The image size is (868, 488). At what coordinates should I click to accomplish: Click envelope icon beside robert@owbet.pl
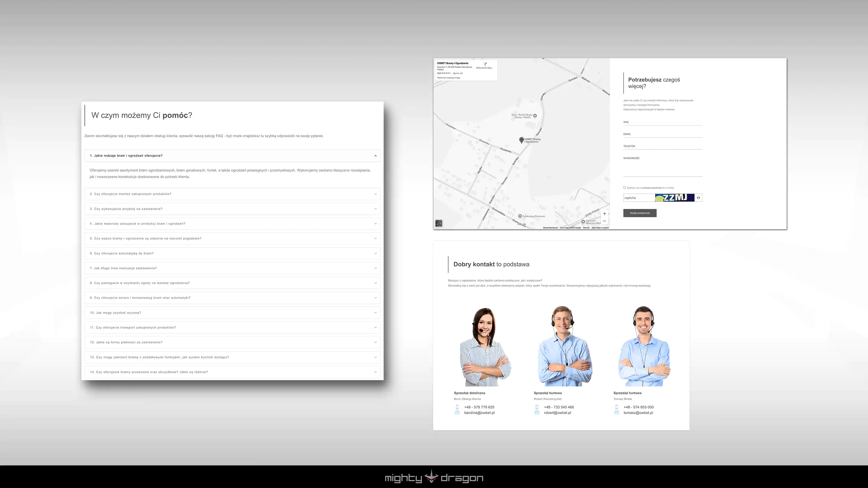(x=537, y=413)
